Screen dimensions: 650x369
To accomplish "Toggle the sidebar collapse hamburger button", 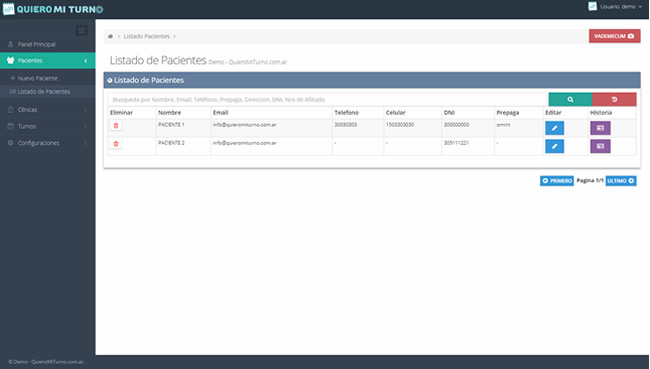I will [x=82, y=30].
